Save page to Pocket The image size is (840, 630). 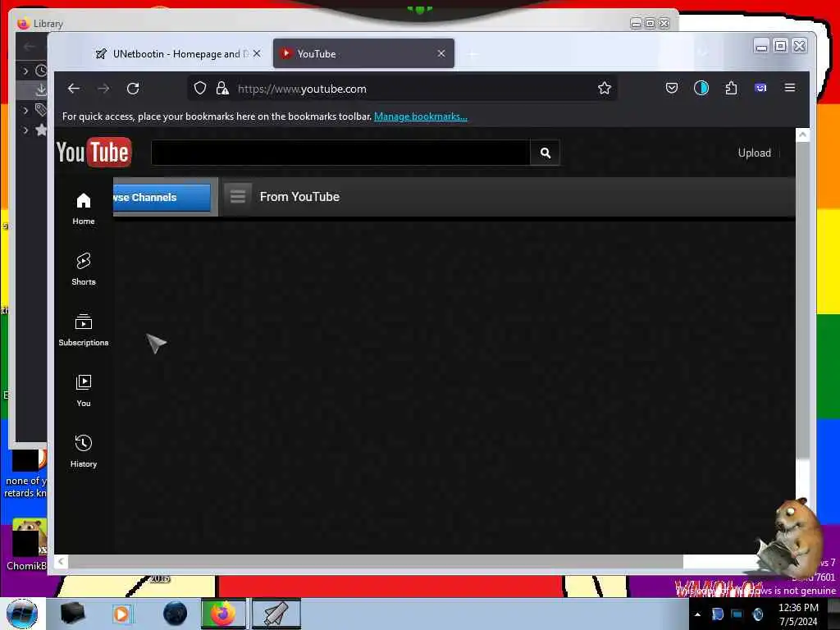click(x=671, y=89)
